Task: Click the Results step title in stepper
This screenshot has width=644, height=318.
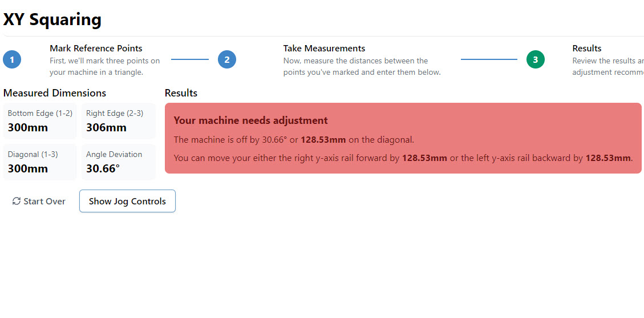Action: click(x=587, y=49)
